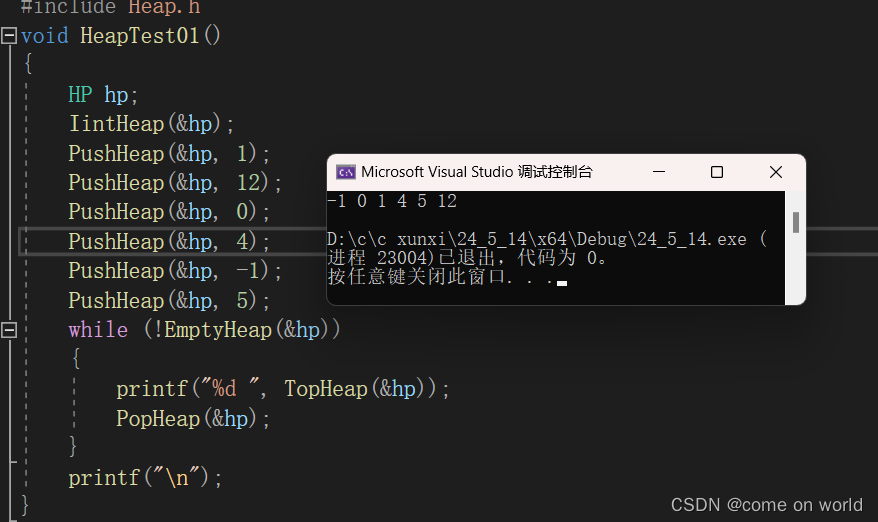Image resolution: width=878 pixels, height=522 pixels.
Task: Collapse the while loop fold marker
Action: pos(9,330)
